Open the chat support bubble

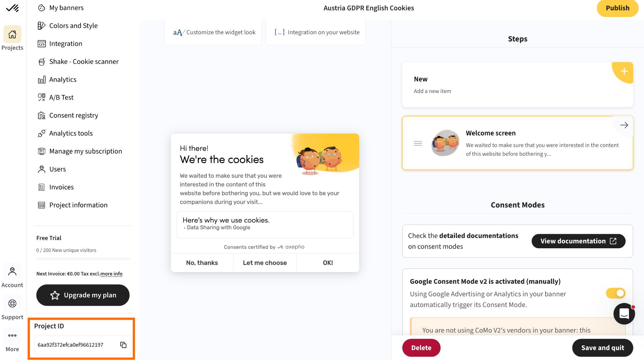point(624,314)
